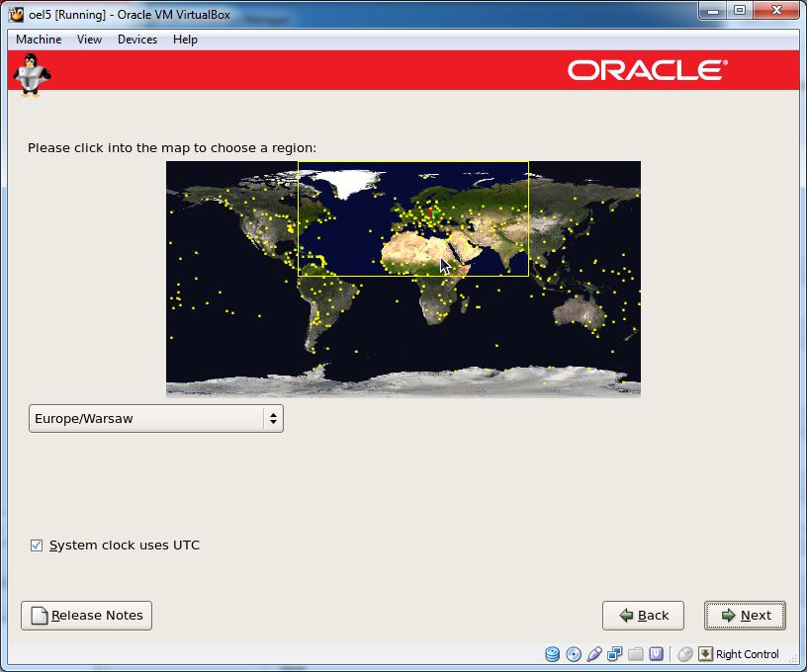Click the keyboard capture arrow icon
This screenshot has width=807, height=672.
tap(705, 654)
